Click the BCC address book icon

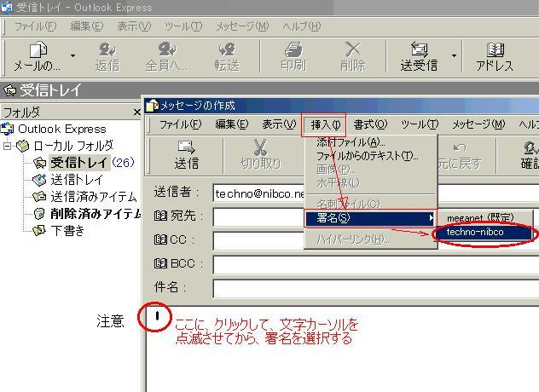point(160,264)
